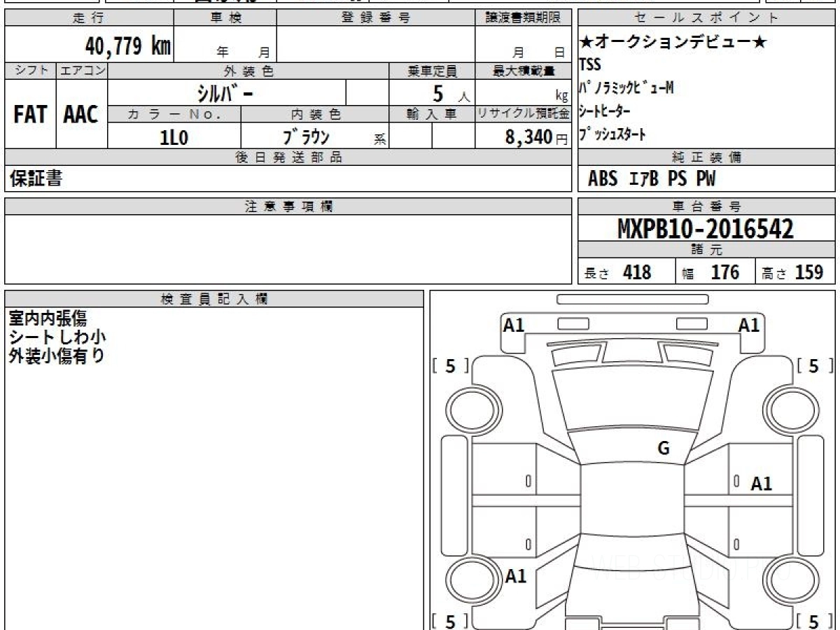Click the seating capacity value 5
The height and width of the screenshot is (630, 840).
pos(439,93)
